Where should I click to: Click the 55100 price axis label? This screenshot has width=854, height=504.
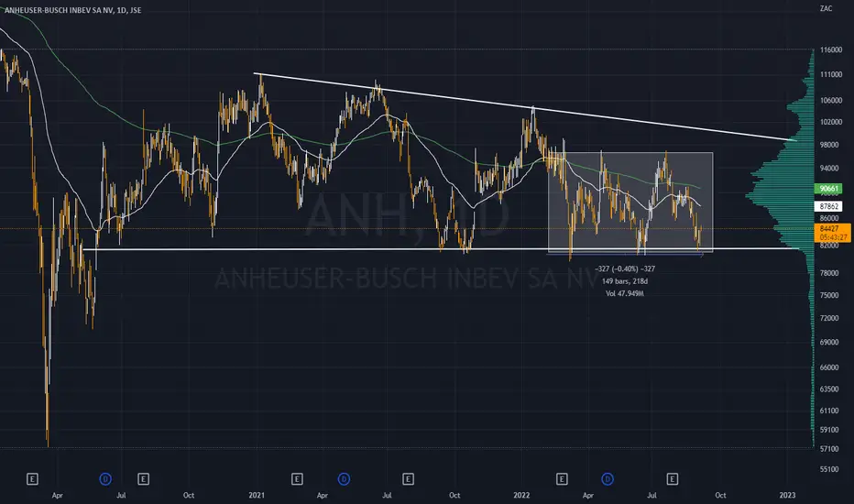point(829,469)
